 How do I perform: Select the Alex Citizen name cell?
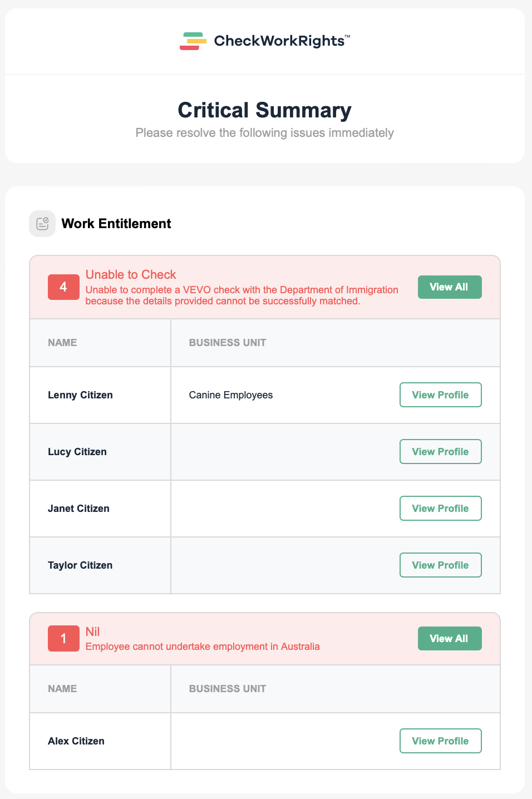click(100, 741)
